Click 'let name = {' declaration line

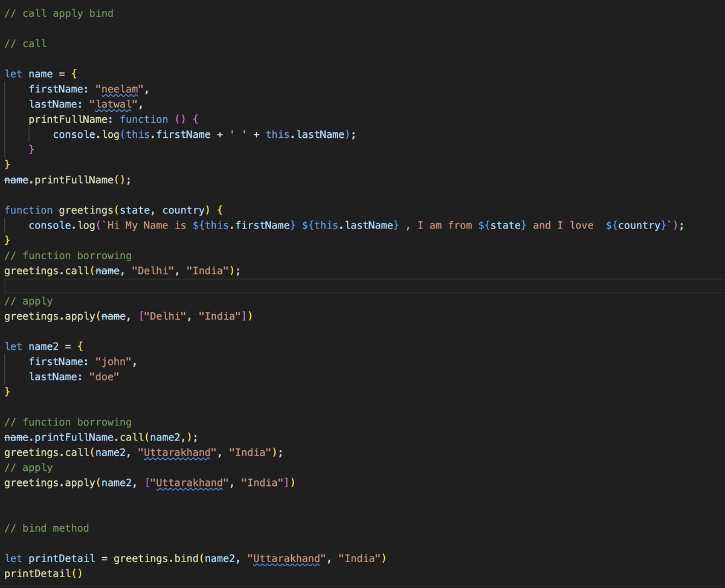40,74
